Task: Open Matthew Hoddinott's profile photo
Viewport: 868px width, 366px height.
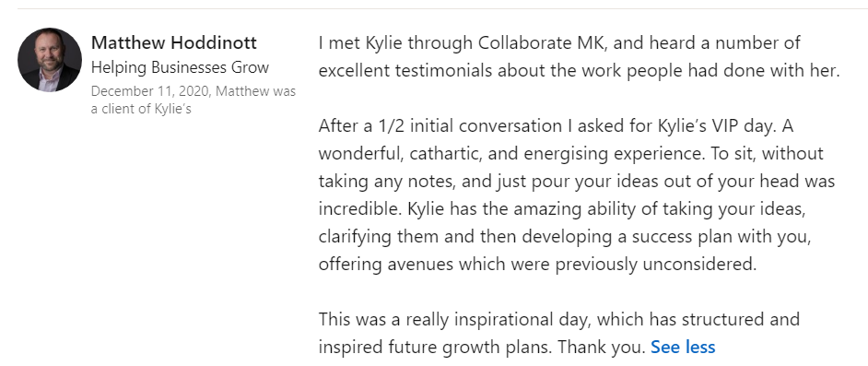Action: pos(49,59)
